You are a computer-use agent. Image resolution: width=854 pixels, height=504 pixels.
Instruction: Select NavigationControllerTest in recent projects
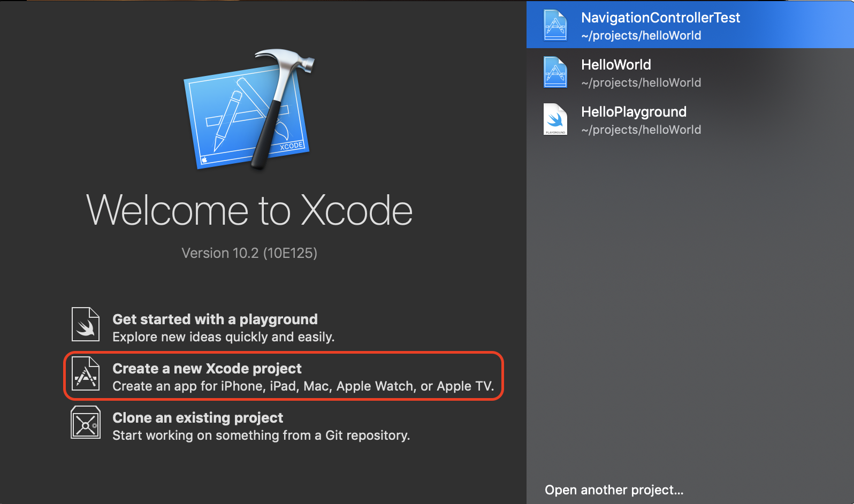[x=690, y=25]
